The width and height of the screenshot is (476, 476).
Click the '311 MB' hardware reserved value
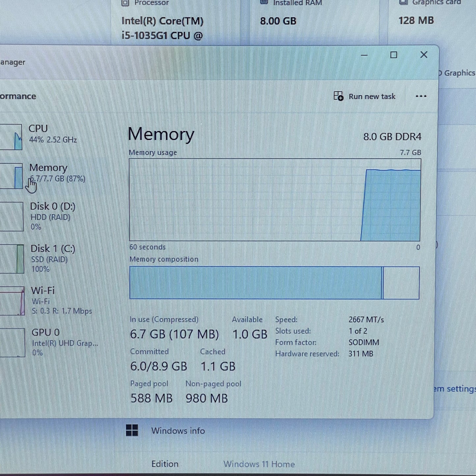361,354
